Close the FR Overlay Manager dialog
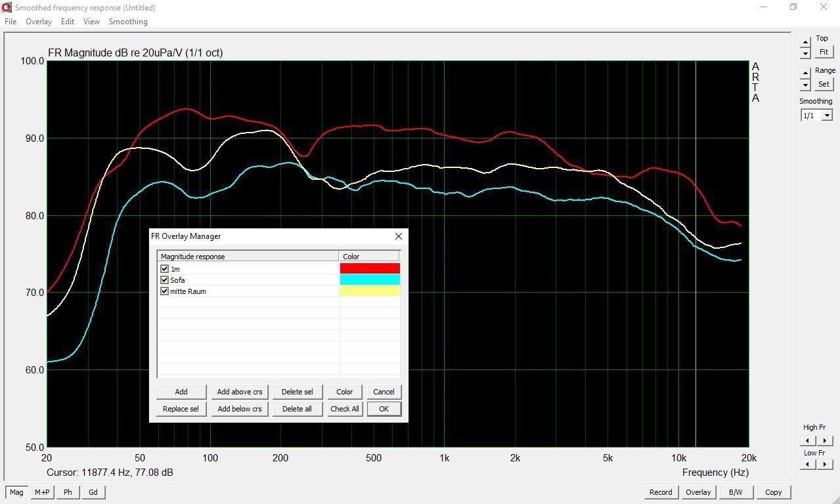Image resolution: width=840 pixels, height=504 pixels. click(x=398, y=236)
